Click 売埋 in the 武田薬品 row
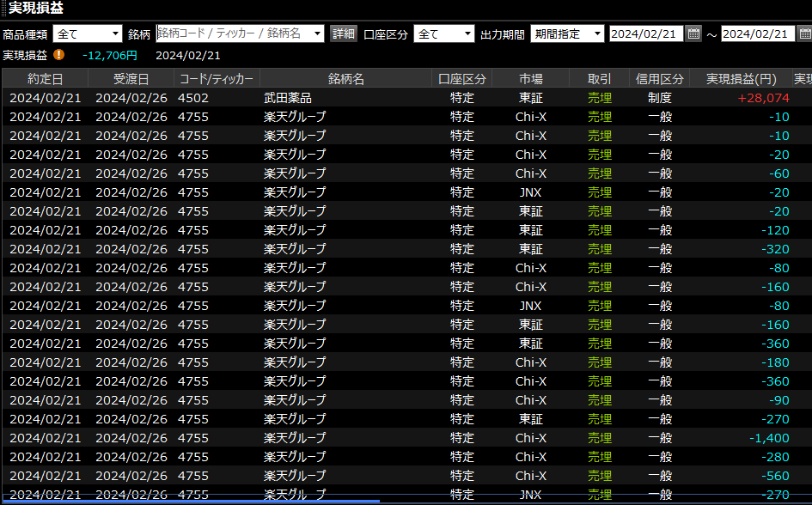 click(600, 98)
